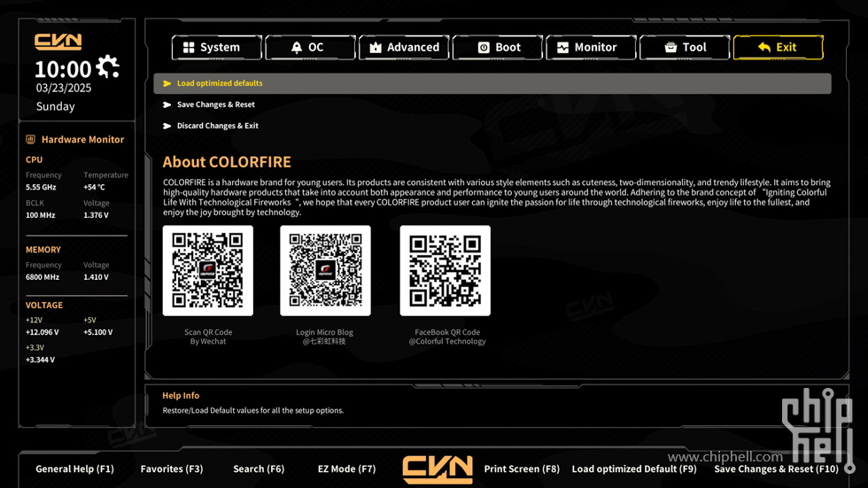Select the Exit tab
Image resolution: width=868 pixels, height=488 pixels.
click(778, 48)
